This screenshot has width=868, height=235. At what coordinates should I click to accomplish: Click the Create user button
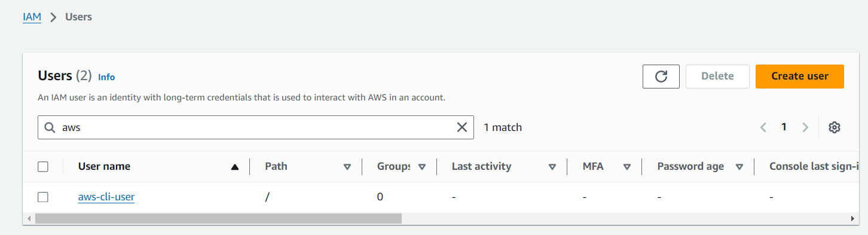(x=800, y=77)
